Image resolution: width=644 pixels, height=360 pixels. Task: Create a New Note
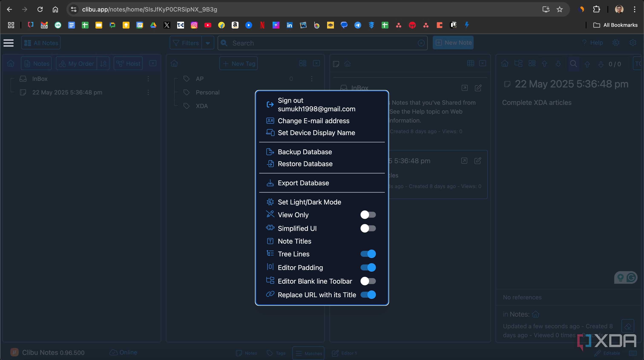click(453, 43)
